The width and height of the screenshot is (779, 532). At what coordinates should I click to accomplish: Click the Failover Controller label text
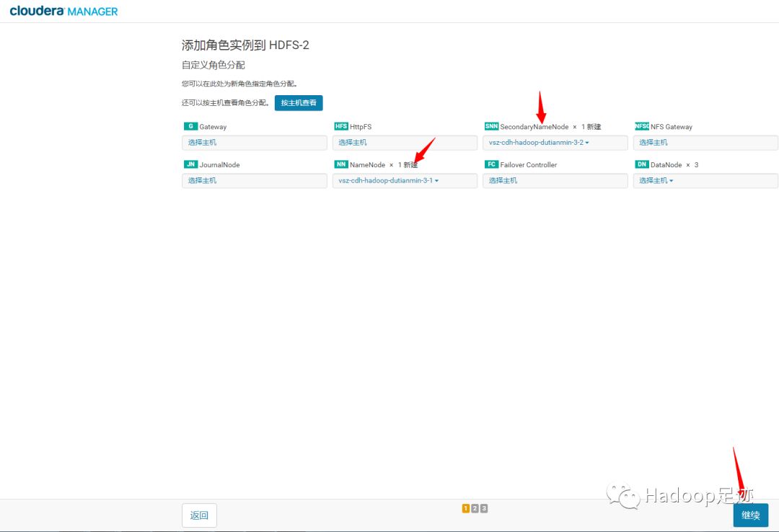click(x=529, y=164)
